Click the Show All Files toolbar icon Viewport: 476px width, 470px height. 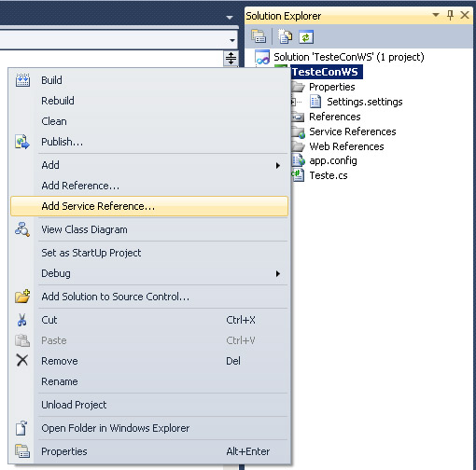point(285,36)
